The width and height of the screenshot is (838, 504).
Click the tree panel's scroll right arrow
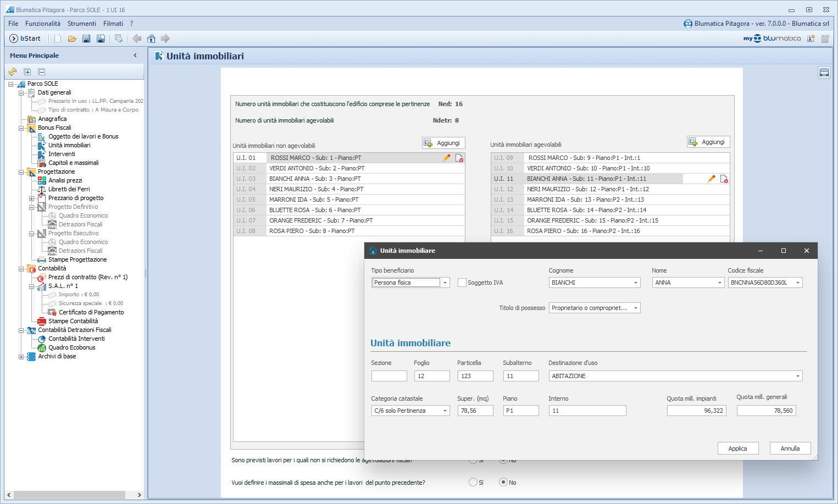(x=139, y=495)
